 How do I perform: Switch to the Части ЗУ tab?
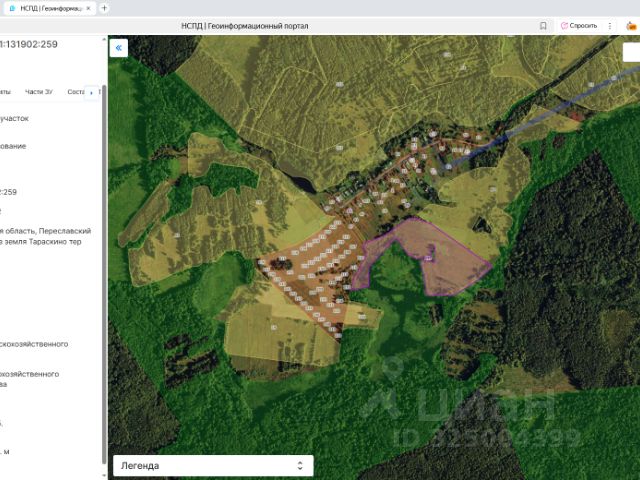pyautogui.click(x=39, y=92)
